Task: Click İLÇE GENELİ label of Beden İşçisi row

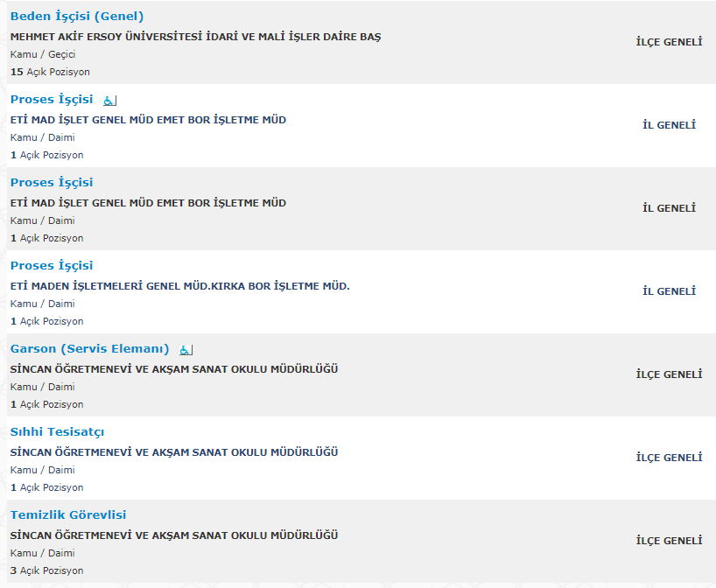Action: point(669,42)
